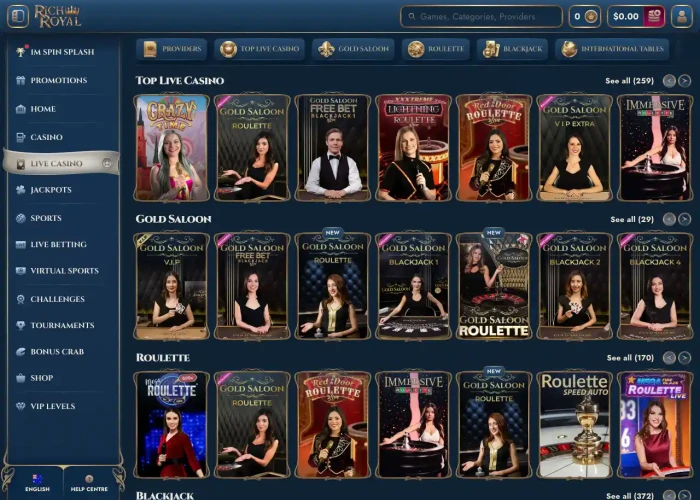
Task: Open the coin counter showing 0
Action: point(584,17)
